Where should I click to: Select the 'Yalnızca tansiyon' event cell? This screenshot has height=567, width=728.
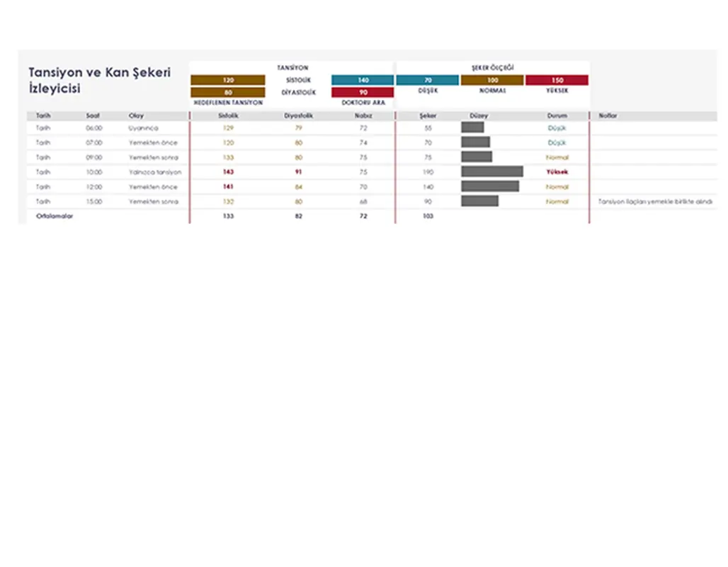pos(155,172)
